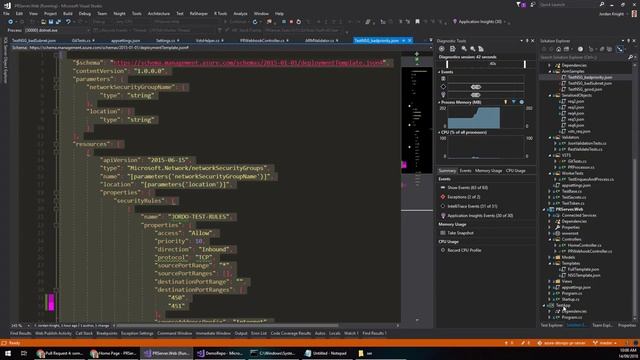This screenshot has width=640, height=360.
Task: Click the Solution Explorer search magnifier icon
Action: click(630, 58)
